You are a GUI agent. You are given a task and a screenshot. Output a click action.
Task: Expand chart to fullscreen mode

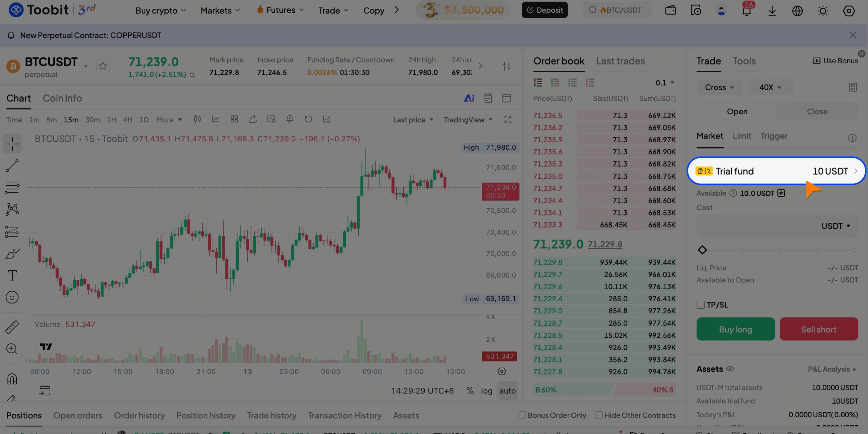pyautogui.click(x=507, y=120)
